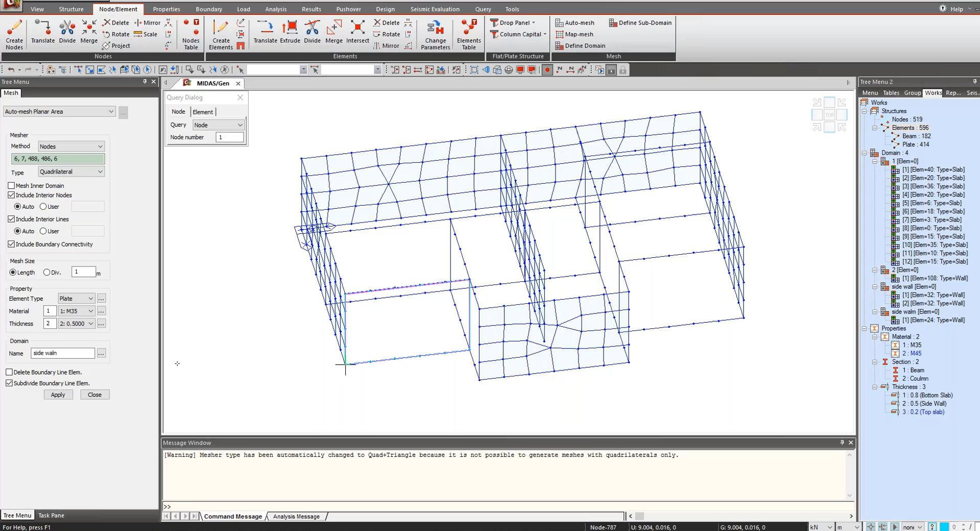Image resolution: width=980 pixels, height=531 pixels.
Task: Select Length mesh size radio
Action: (x=13, y=273)
